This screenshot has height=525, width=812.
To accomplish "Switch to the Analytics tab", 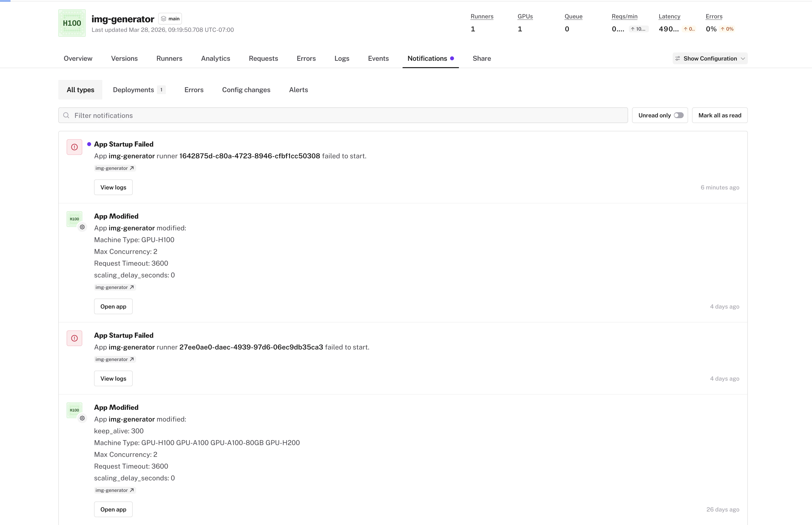I will pyautogui.click(x=215, y=58).
